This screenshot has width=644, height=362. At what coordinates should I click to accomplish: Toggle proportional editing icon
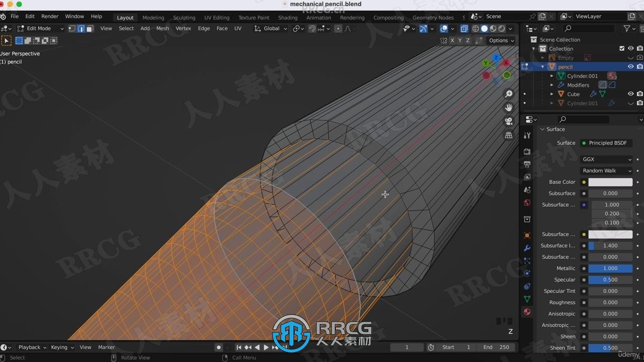tap(338, 29)
